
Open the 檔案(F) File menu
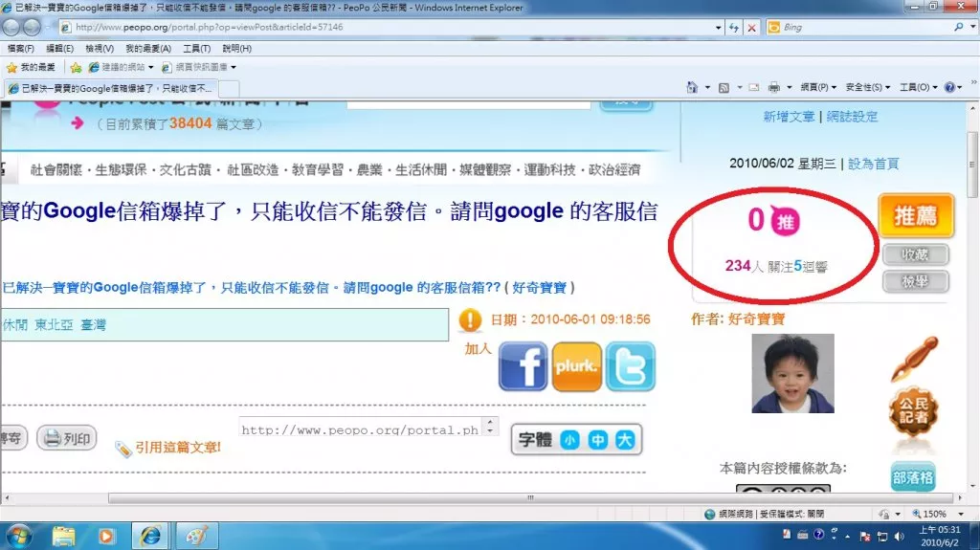click(x=21, y=48)
